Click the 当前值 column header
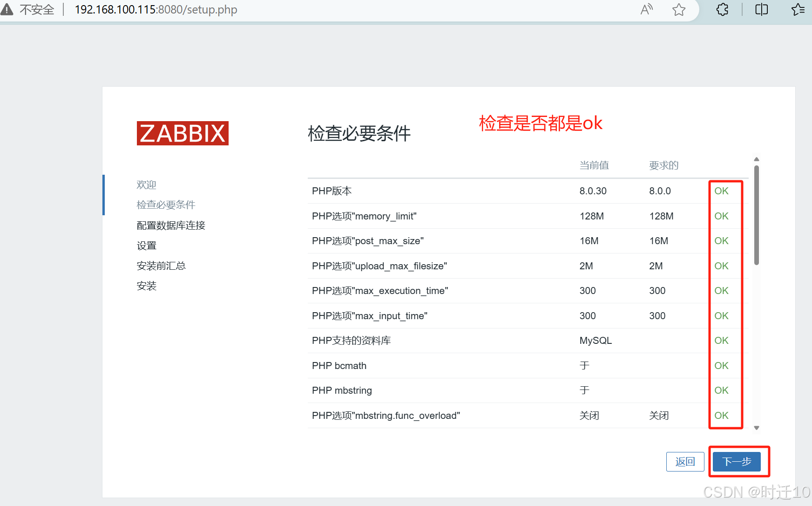 tap(594, 165)
